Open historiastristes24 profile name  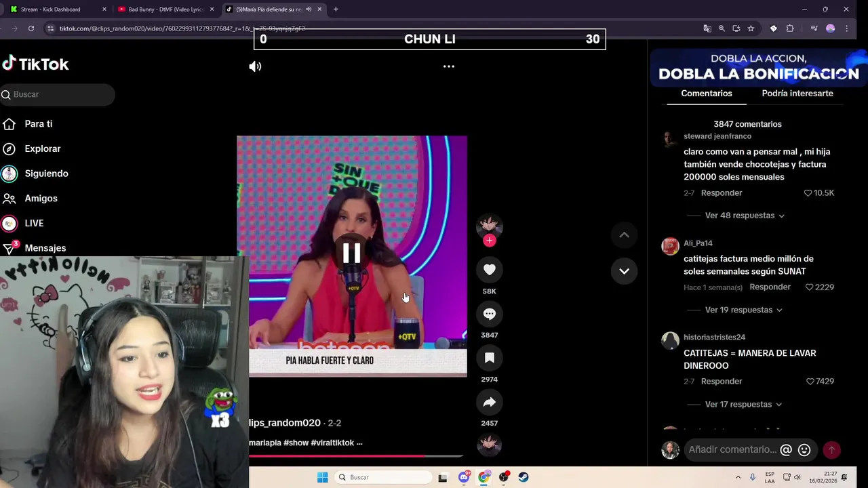[714, 338]
